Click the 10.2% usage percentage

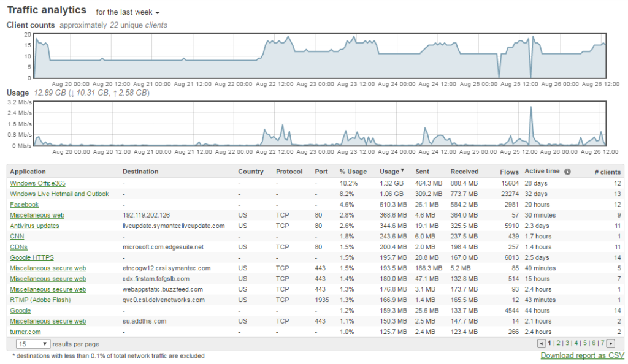[348, 183]
